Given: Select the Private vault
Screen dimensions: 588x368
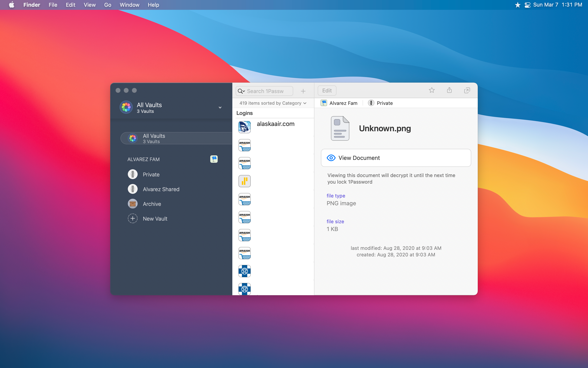Looking at the screenshot, I should (151, 175).
